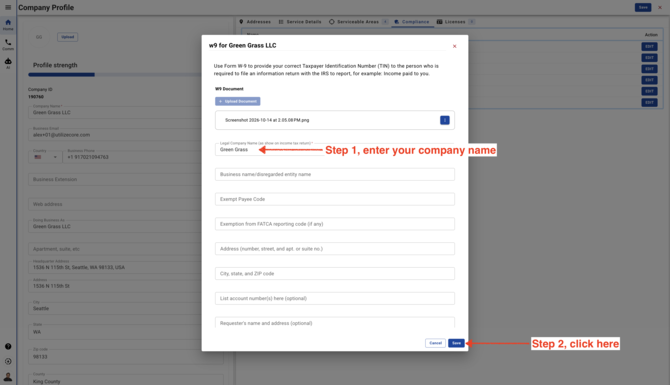670x385 pixels.
Task: Switch to the Serviceable Areas tab
Action: point(358,22)
